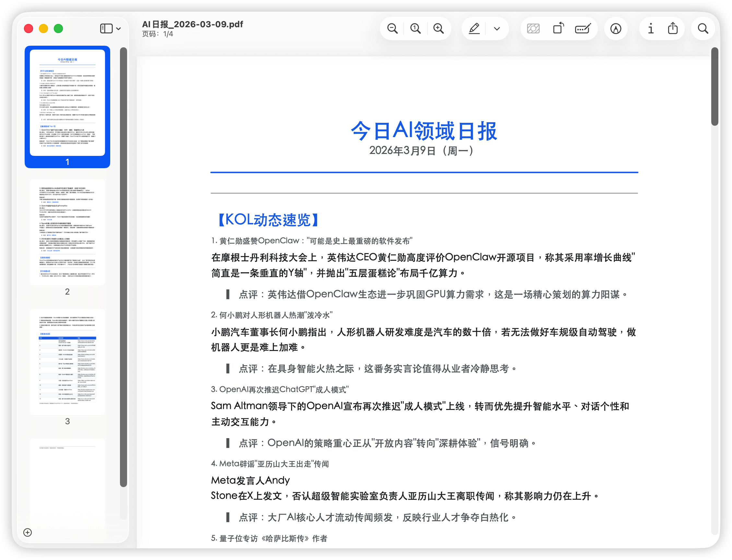
Task: Zoom out of the PDF document
Action: (x=392, y=28)
